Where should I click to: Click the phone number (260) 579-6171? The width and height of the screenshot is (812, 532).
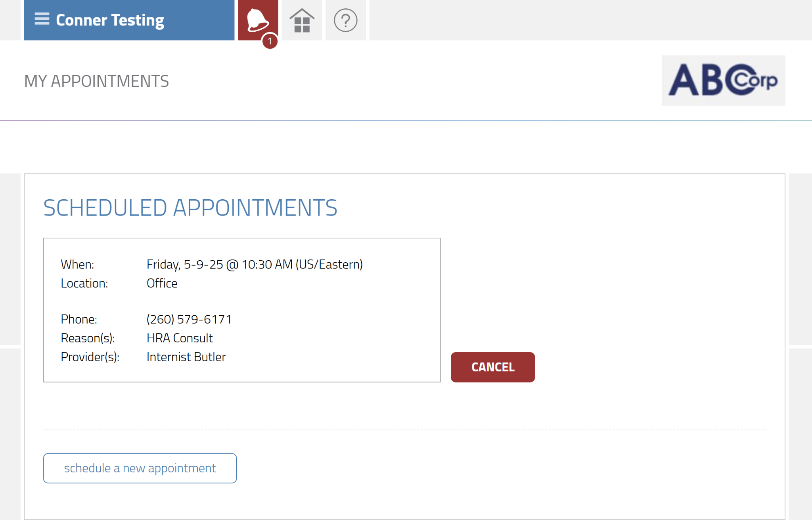coord(189,319)
